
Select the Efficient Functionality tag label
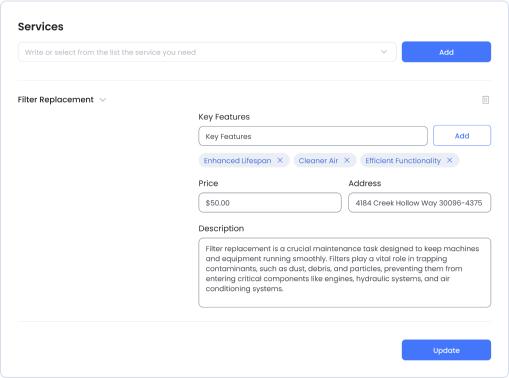click(403, 161)
